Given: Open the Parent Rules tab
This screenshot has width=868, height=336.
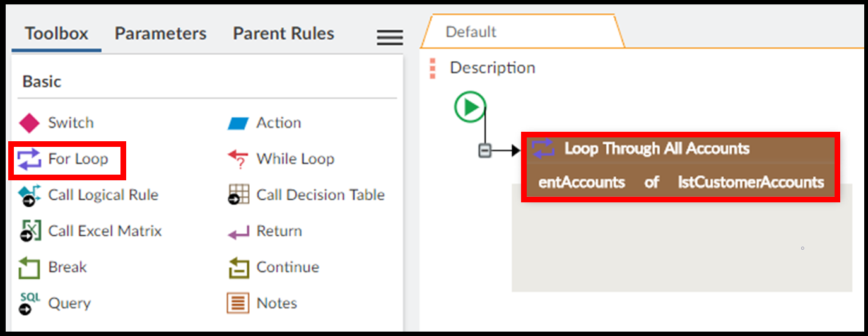Looking at the screenshot, I should coord(283,33).
